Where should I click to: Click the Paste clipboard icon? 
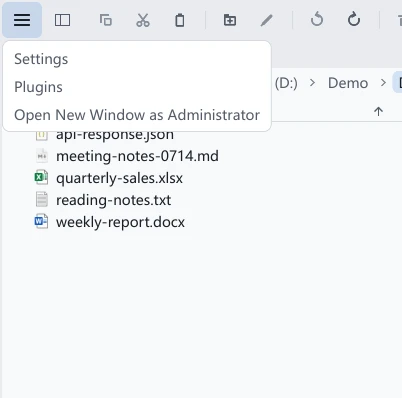click(180, 20)
